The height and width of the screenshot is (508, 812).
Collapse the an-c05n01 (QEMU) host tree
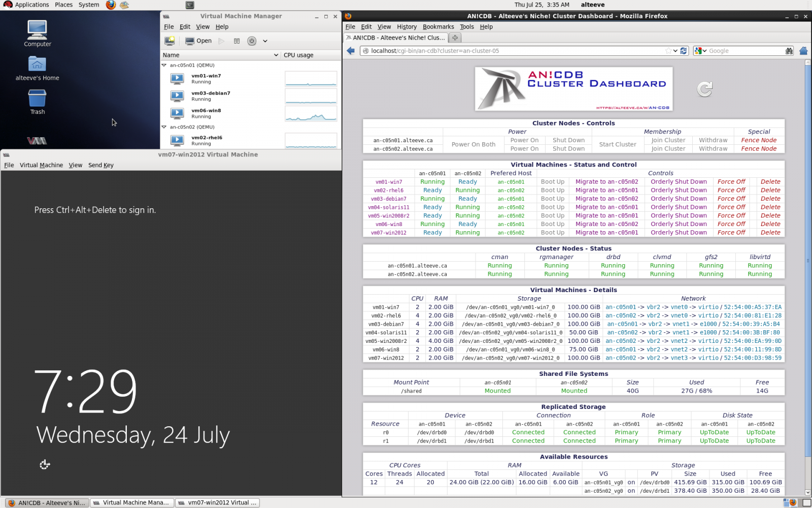tap(164, 65)
